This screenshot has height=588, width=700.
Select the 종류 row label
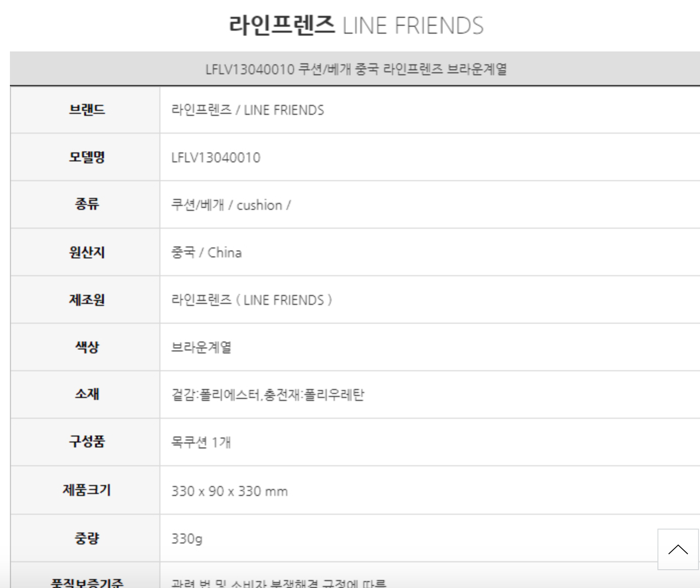(x=87, y=204)
